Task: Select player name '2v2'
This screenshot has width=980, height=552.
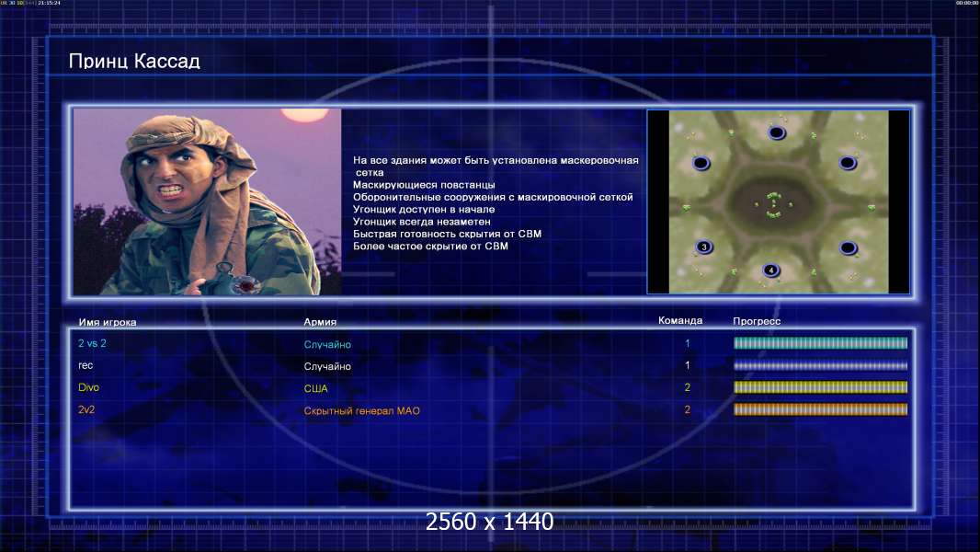Action: coord(86,409)
